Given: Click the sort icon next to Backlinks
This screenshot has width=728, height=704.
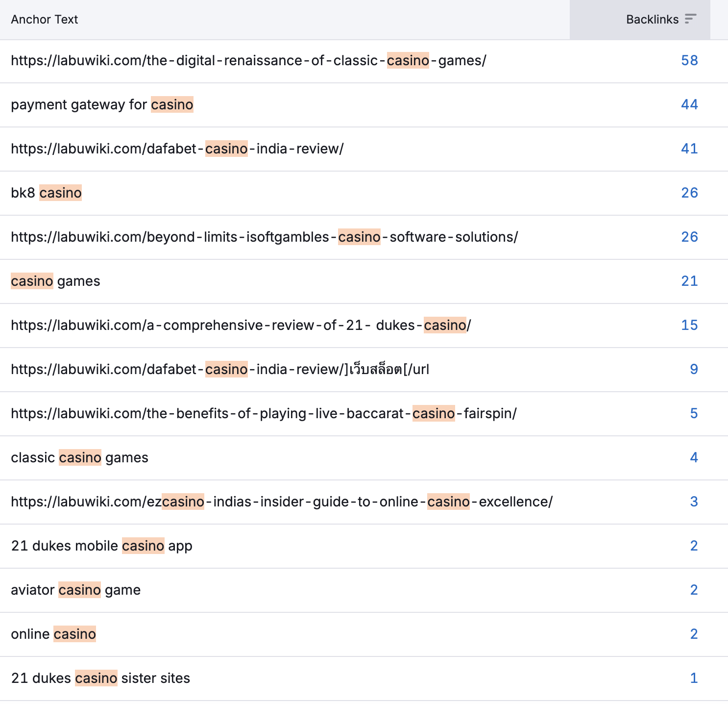Looking at the screenshot, I should coord(691,19).
